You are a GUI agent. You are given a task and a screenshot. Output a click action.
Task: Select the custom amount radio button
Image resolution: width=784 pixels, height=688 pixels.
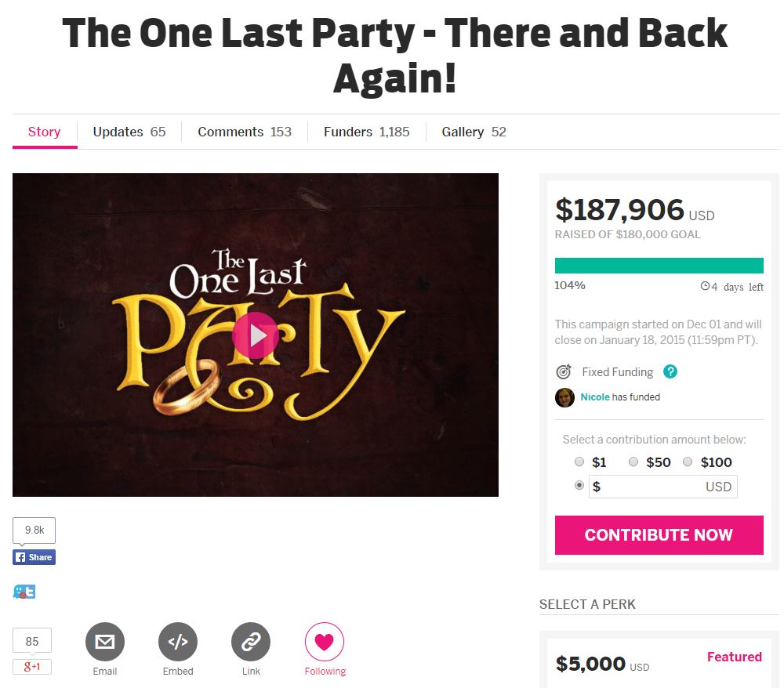coord(579,485)
